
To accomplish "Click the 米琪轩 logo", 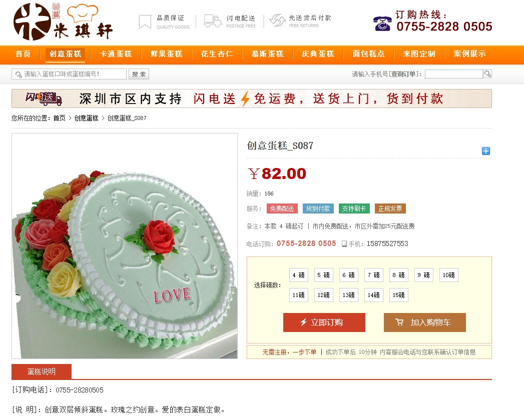I will pyautogui.click(x=63, y=22).
